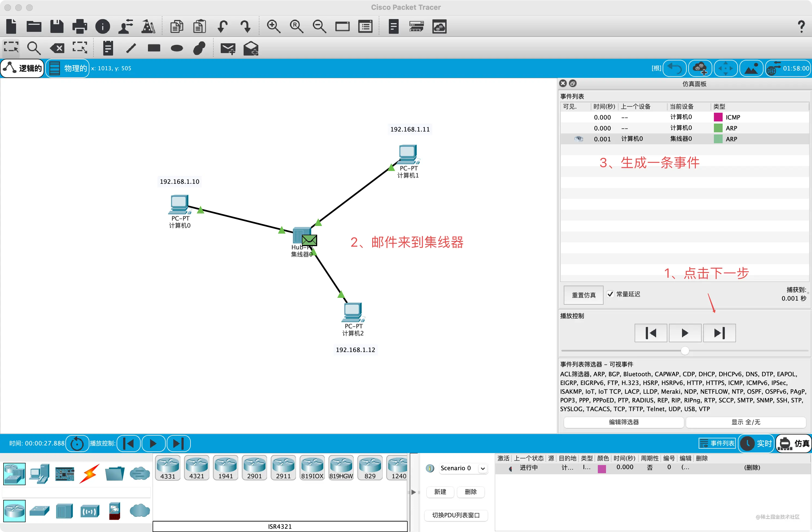
Task: Open the network information icon
Action: (x=102, y=26)
